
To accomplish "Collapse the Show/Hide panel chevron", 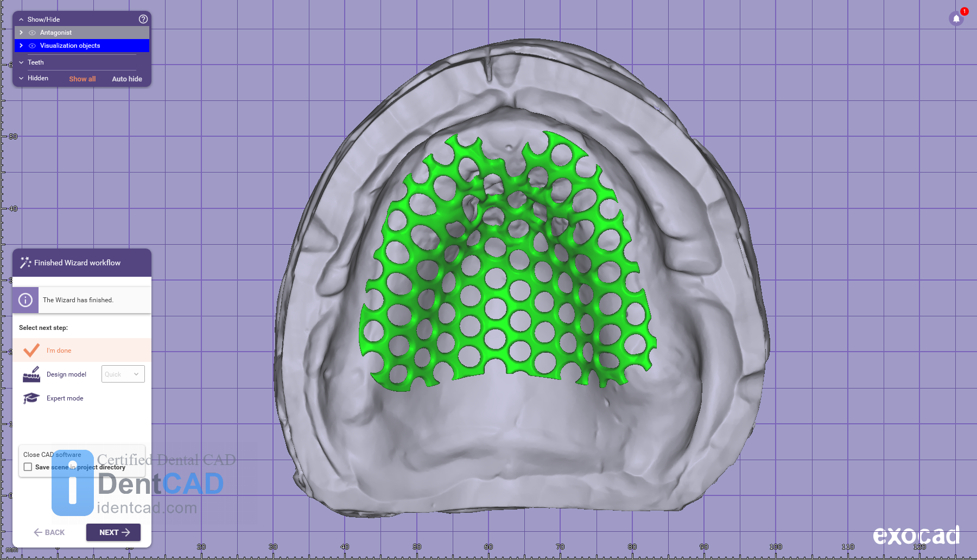I will tap(21, 20).
